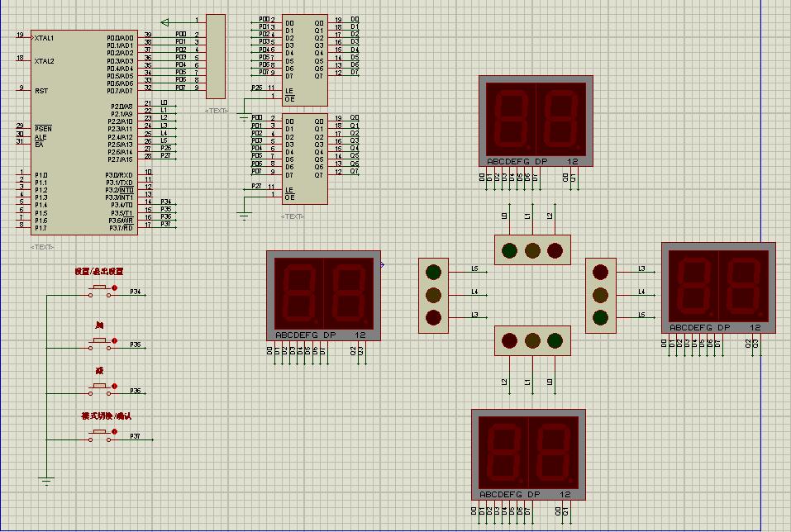Viewport: 791px width, 532px height.
Task: Toggle the red latch dot on the P36 button
Action: (115, 387)
